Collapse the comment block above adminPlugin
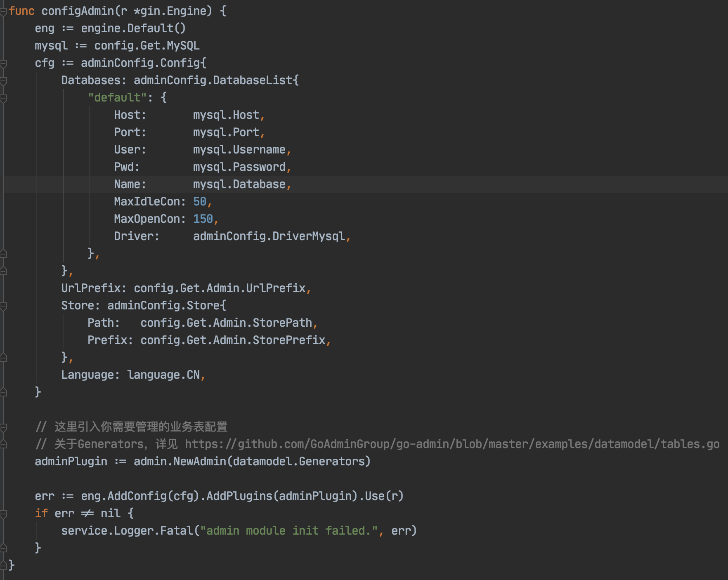The image size is (728, 580). (3, 427)
